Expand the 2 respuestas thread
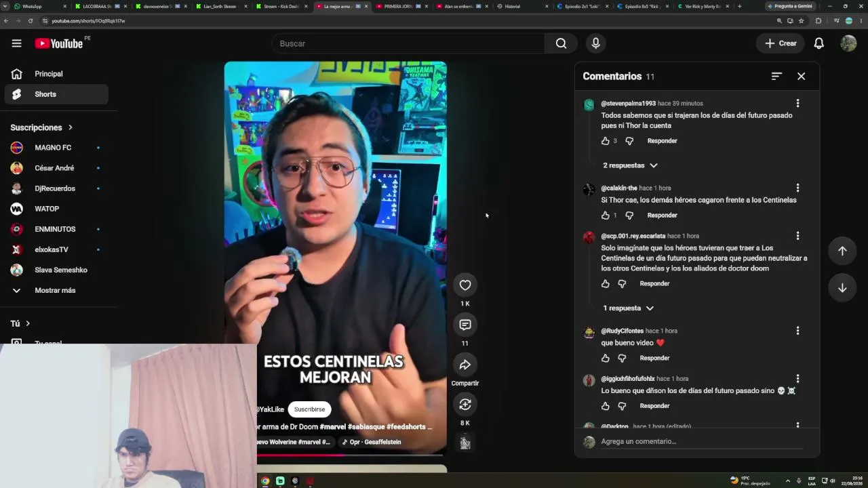This screenshot has width=868, height=488. (x=630, y=165)
